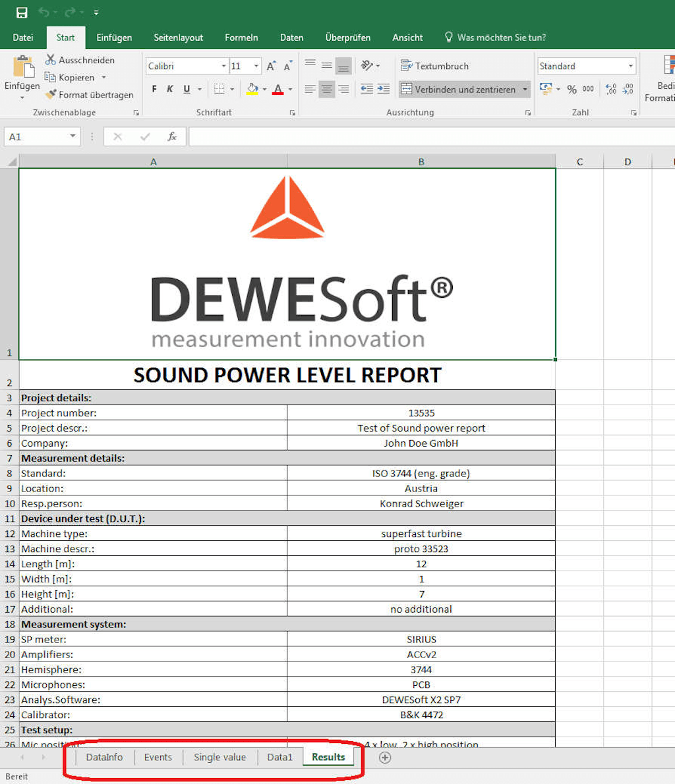Screen dimensions: 675x784
Task: Apply percent style icon
Action: tap(572, 90)
